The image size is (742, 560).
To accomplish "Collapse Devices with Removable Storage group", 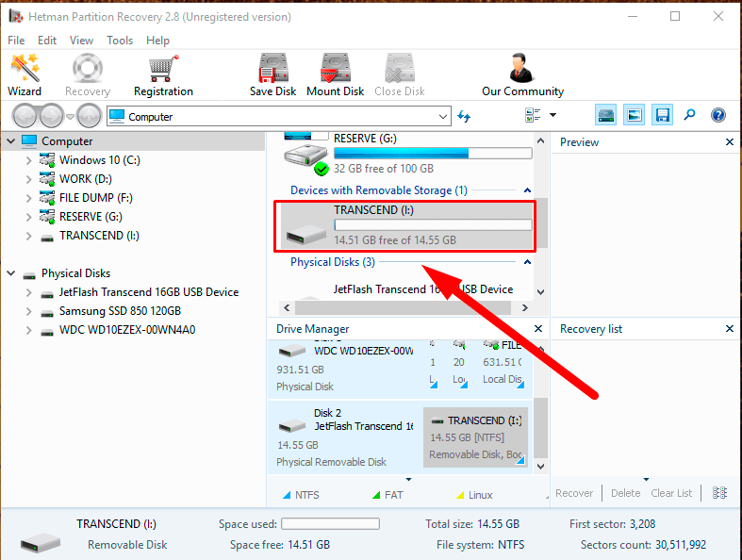I will point(527,190).
